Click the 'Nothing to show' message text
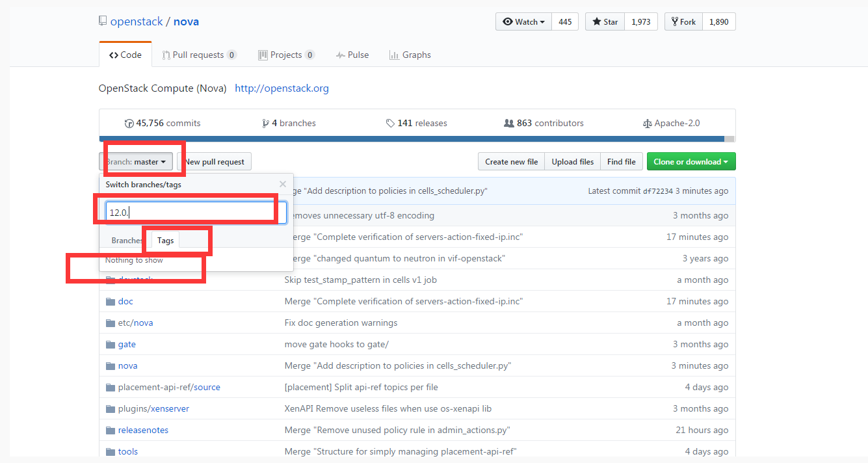Screen dimensions: 868x463 (x=135, y=260)
